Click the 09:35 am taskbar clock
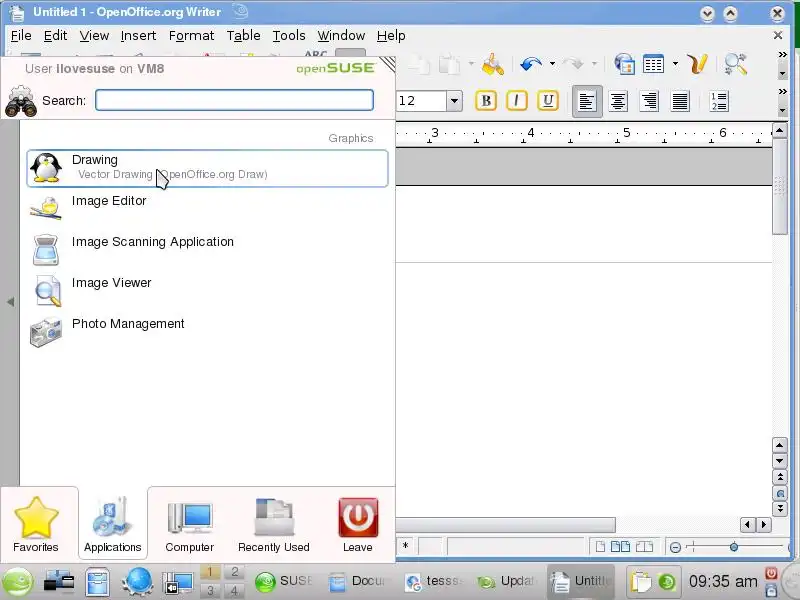800x600 pixels. coord(723,581)
